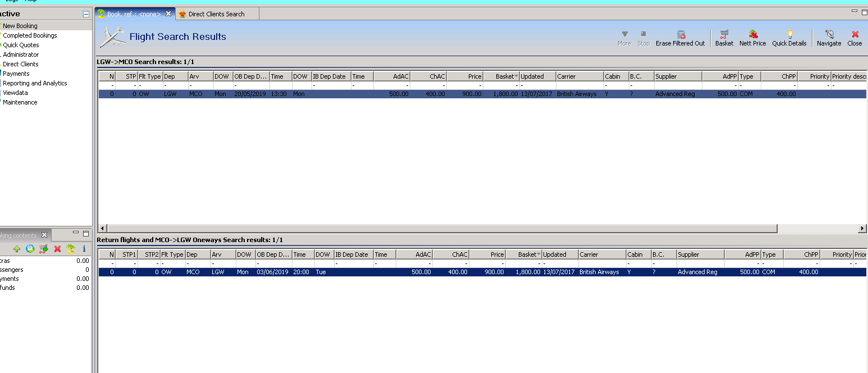Open Reporting and Analytics

(x=35, y=83)
